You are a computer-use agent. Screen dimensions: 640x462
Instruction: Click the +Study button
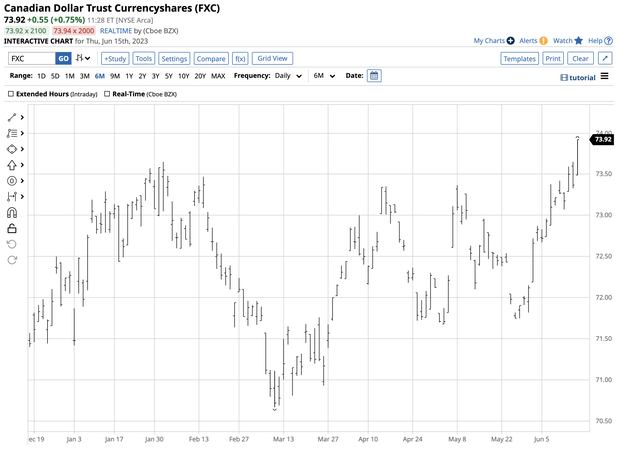click(x=115, y=58)
